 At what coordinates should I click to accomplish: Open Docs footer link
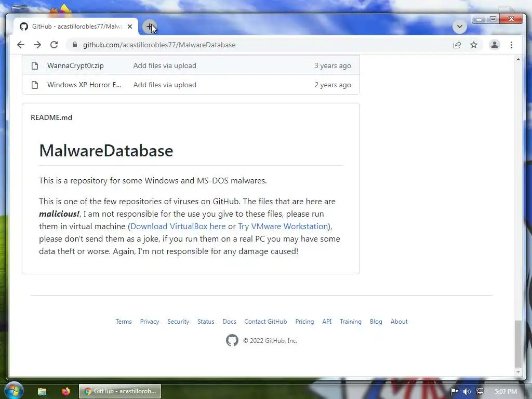pyautogui.click(x=229, y=321)
